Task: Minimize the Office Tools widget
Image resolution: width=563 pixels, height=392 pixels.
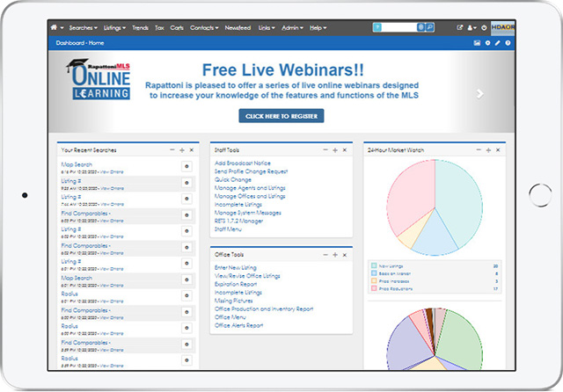Action: click(325, 252)
